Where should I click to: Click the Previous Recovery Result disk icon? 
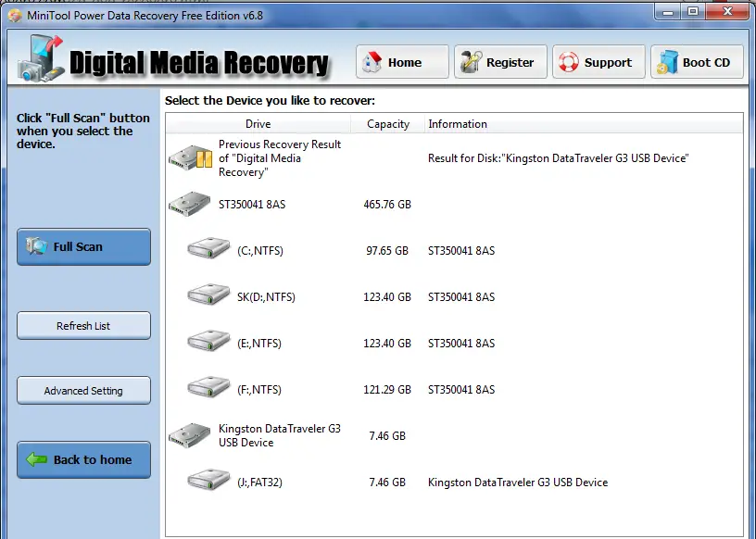pos(191,157)
